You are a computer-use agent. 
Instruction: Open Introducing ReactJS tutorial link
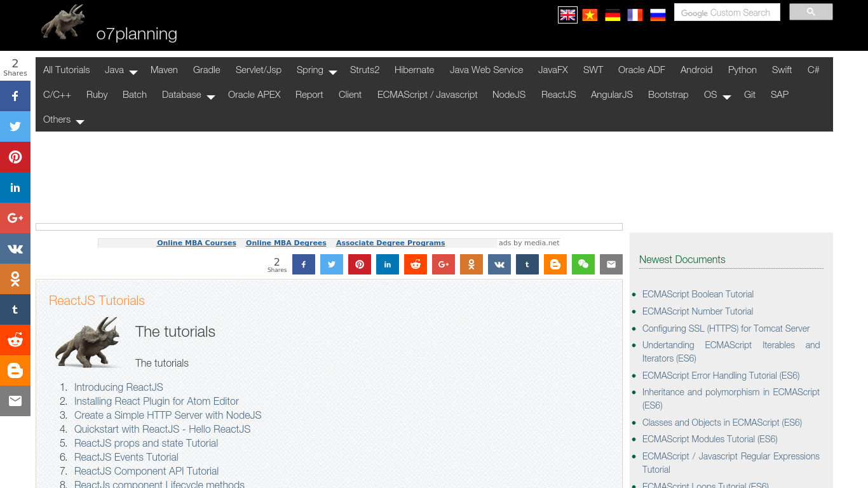pyautogui.click(x=118, y=387)
